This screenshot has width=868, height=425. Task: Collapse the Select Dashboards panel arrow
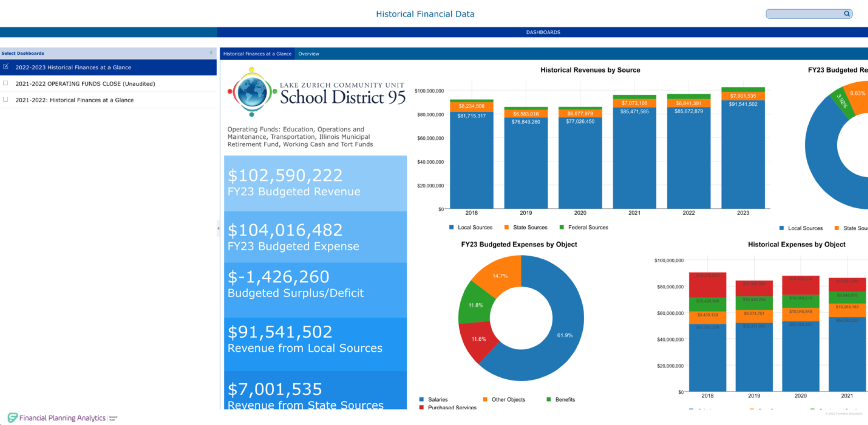click(x=211, y=53)
